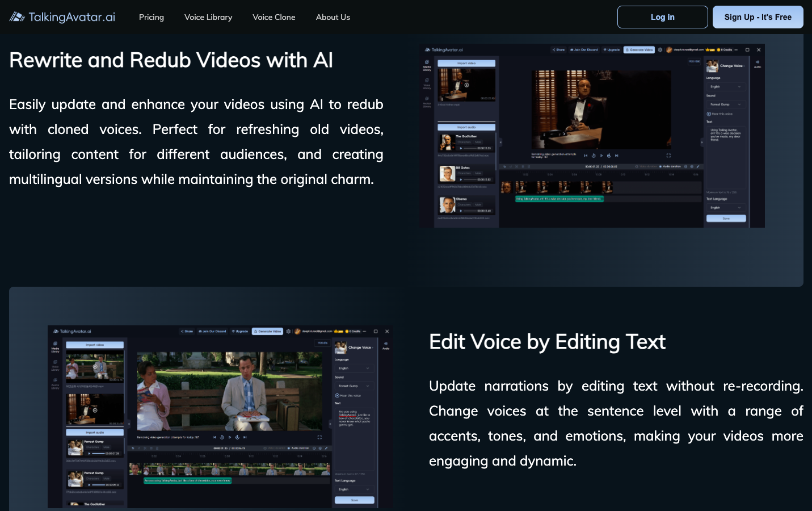Play the preview video in Godfather editor screenshot
This screenshot has width=812, height=511.
(601, 156)
